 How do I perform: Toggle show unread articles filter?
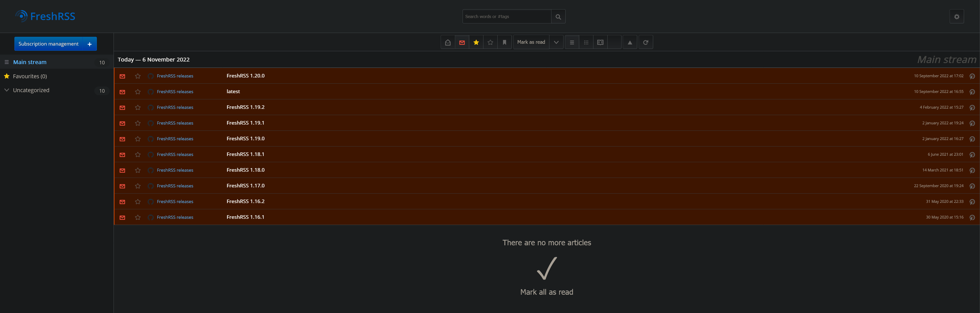pos(462,42)
